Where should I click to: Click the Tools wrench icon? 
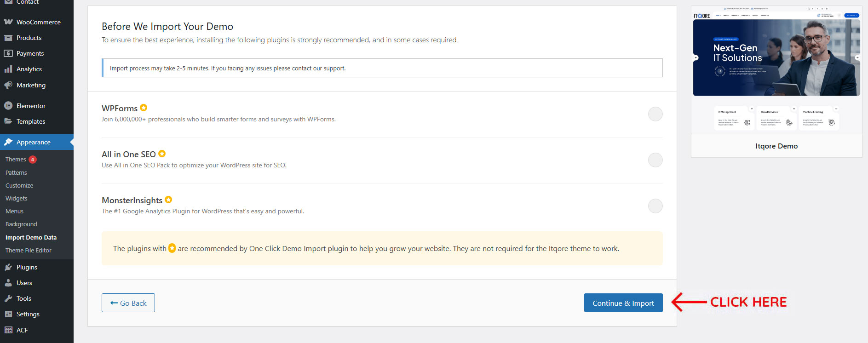tap(8, 298)
